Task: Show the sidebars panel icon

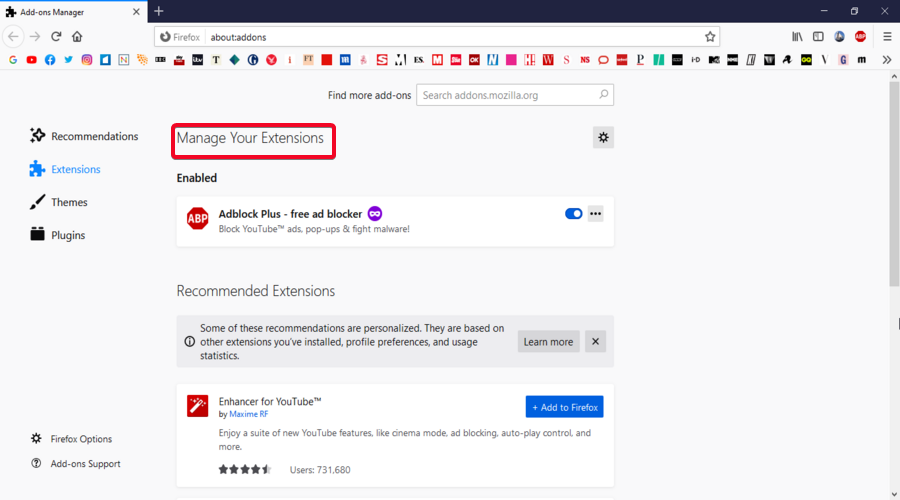Action: coord(818,37)
